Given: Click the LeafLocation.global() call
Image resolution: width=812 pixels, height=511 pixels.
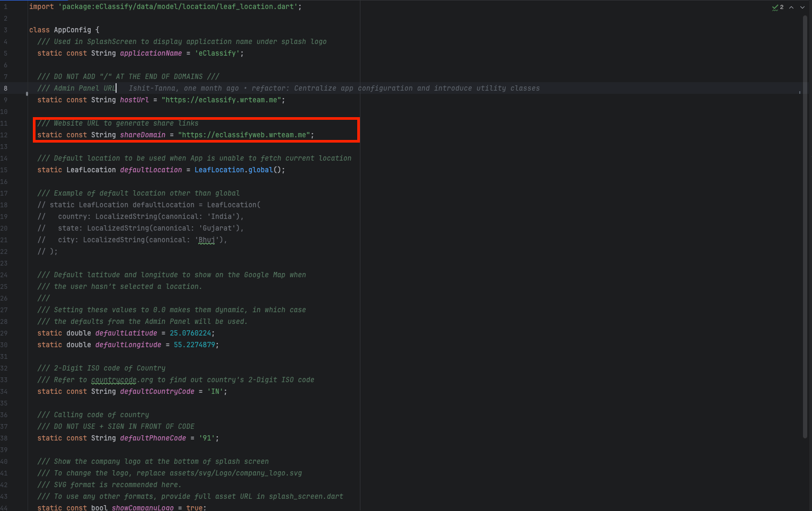Looking at the screenshot, I should [240, 170].
